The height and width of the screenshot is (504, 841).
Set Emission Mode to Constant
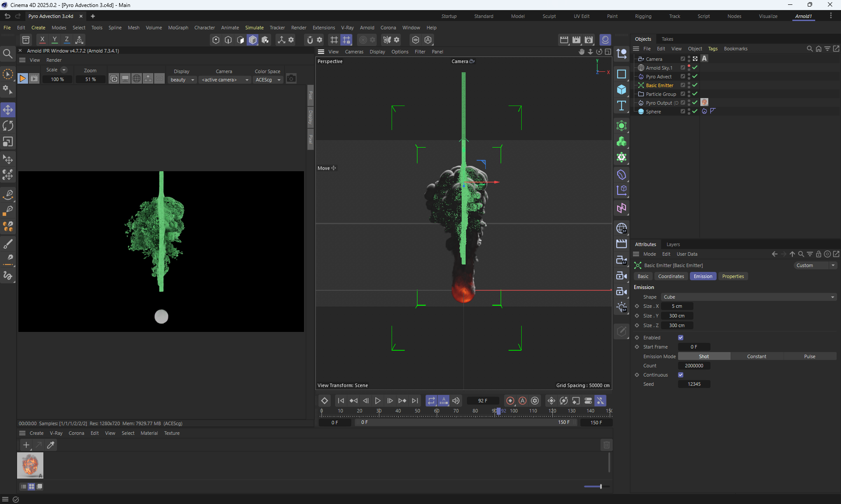point(756,356)
